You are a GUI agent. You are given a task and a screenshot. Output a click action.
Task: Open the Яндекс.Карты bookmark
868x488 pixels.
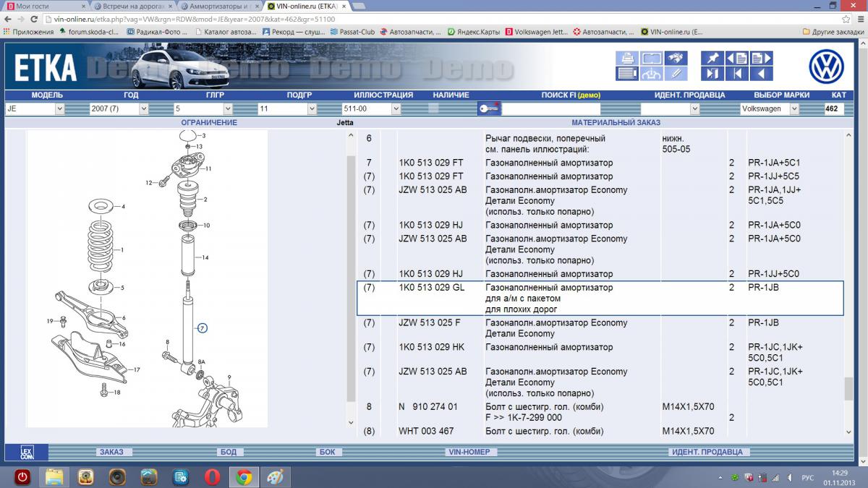(x=474, y=32)
